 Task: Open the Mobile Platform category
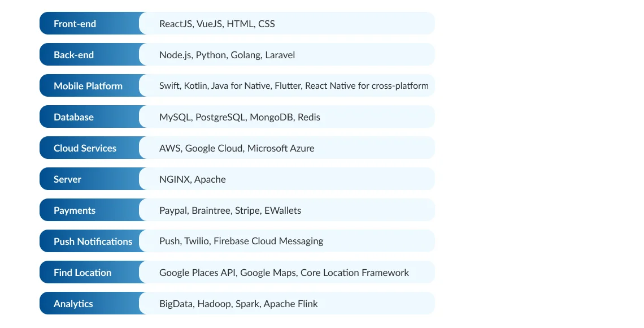88,86
